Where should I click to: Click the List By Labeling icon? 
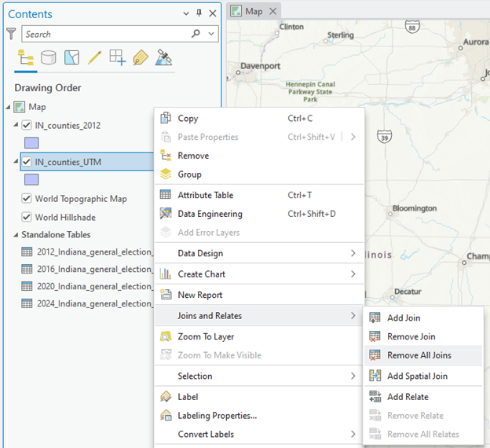[141, 57]
